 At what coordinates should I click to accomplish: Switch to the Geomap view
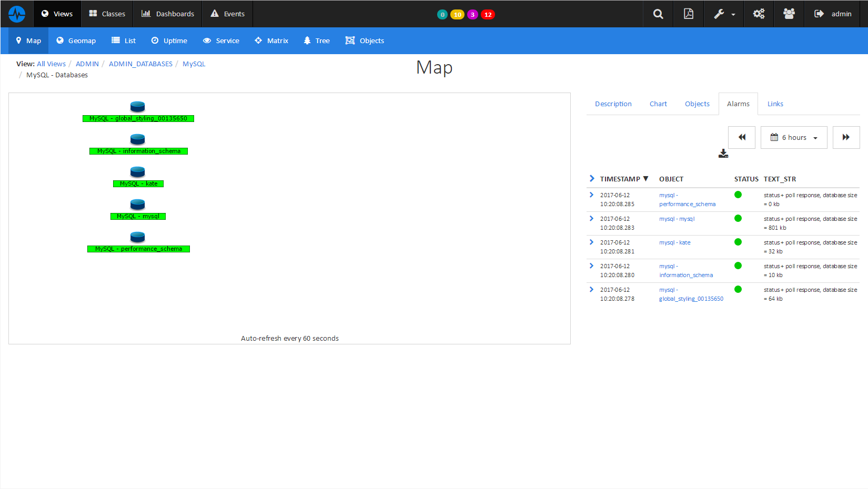pyautogui.click(x=76, y=40)
